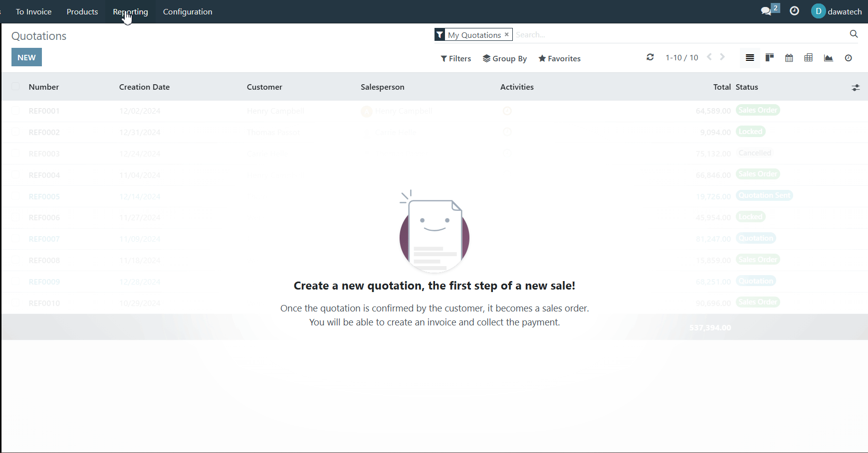This screenshot has height=453, width=868.
Task: Switch to list view
Action: [x=750, y=58]
